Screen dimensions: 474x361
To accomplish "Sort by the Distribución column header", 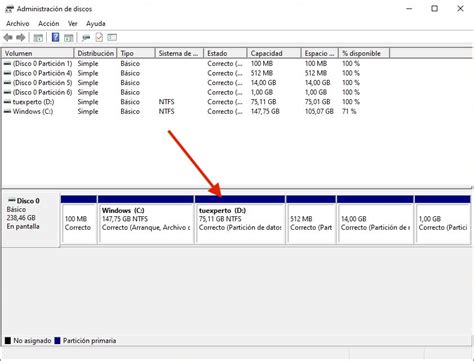I will point(95,53).
